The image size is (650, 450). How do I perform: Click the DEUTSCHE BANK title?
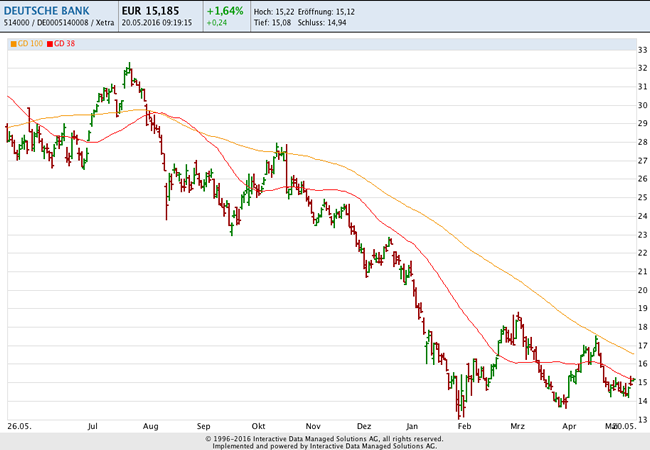click(x=46, y=11)
